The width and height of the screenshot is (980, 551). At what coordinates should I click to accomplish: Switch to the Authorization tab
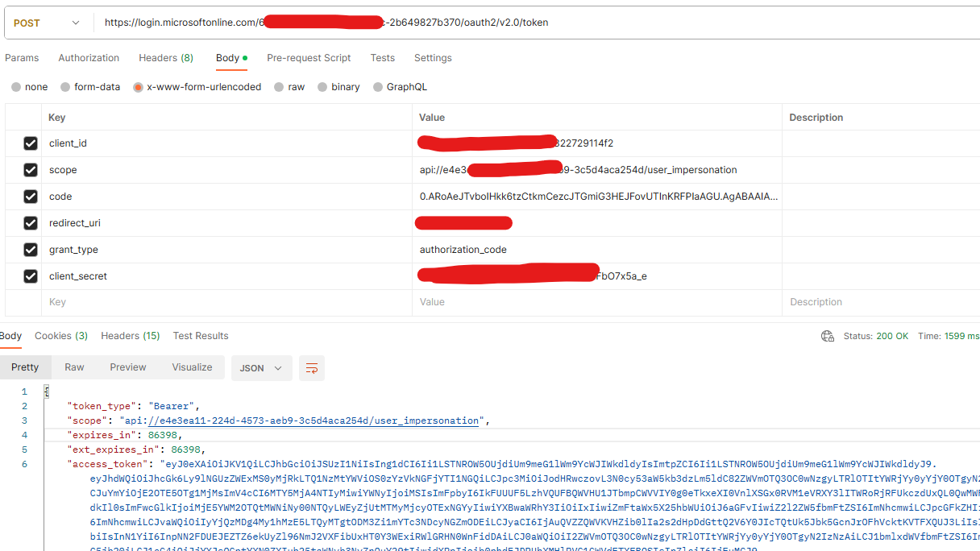click(x=89, y=57)
